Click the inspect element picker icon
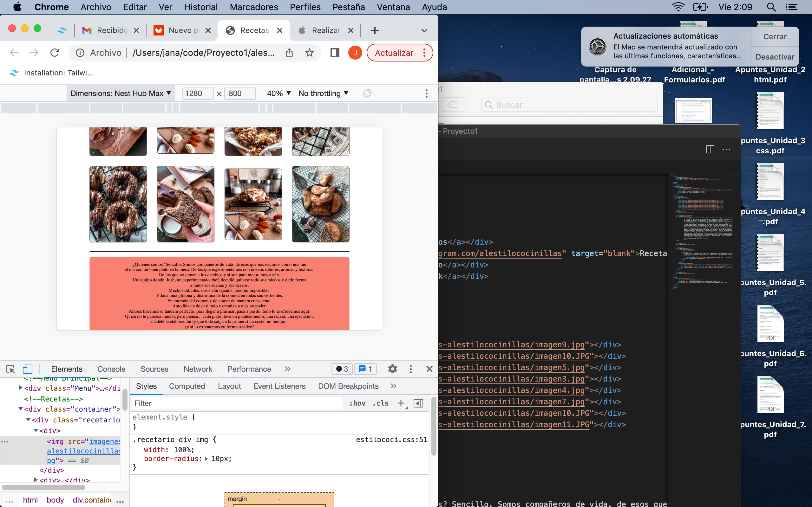This screenshot has width=812, height=507. point(10,369)
